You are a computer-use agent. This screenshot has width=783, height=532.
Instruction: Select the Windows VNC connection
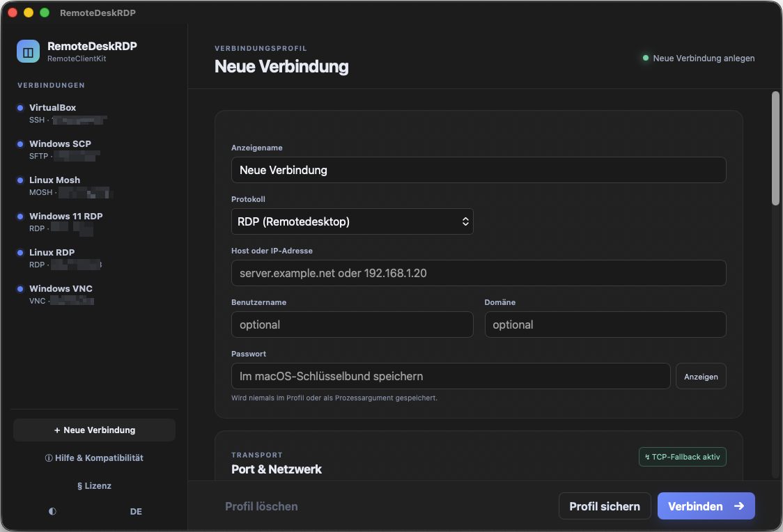[94, 295]
